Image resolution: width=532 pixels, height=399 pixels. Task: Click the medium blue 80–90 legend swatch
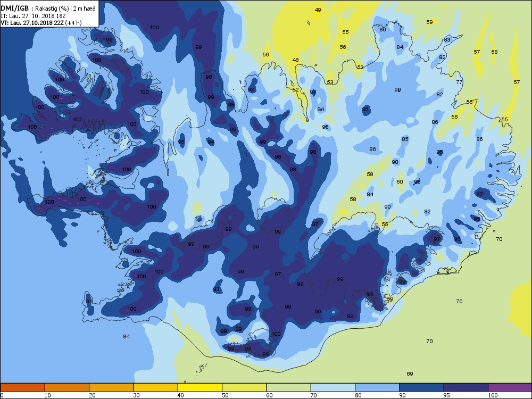[377, 387]
